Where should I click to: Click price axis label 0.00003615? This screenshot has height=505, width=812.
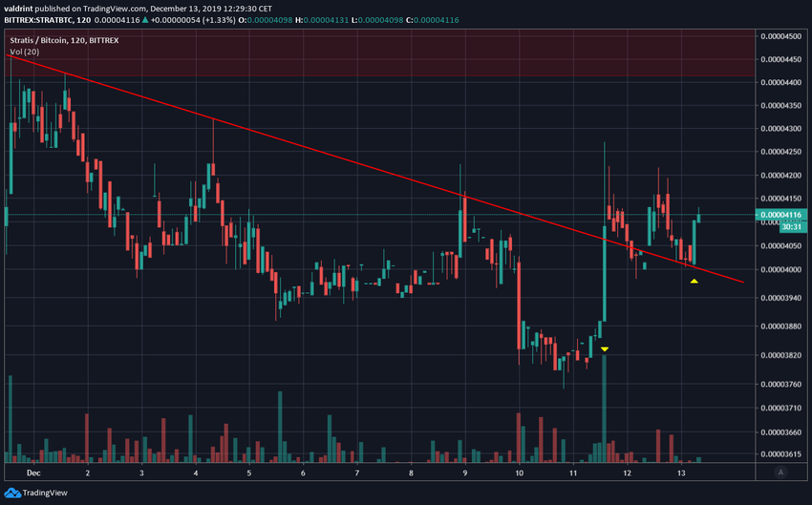[780, 454]
